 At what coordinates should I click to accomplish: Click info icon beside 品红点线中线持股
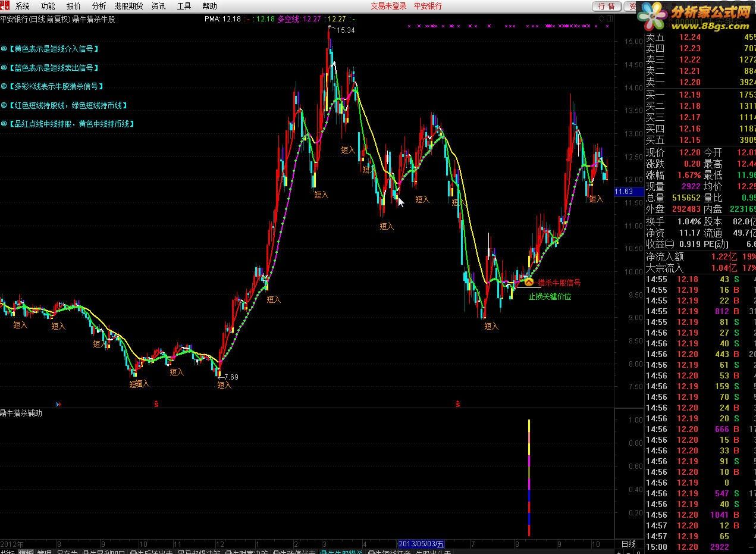tap(4, 124)
